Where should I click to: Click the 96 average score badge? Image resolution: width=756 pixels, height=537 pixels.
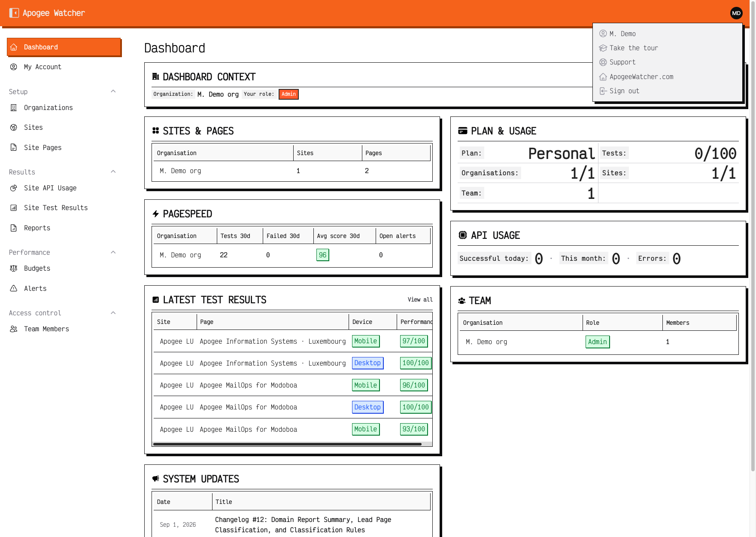pyautogui.click(x=322, y=255)
